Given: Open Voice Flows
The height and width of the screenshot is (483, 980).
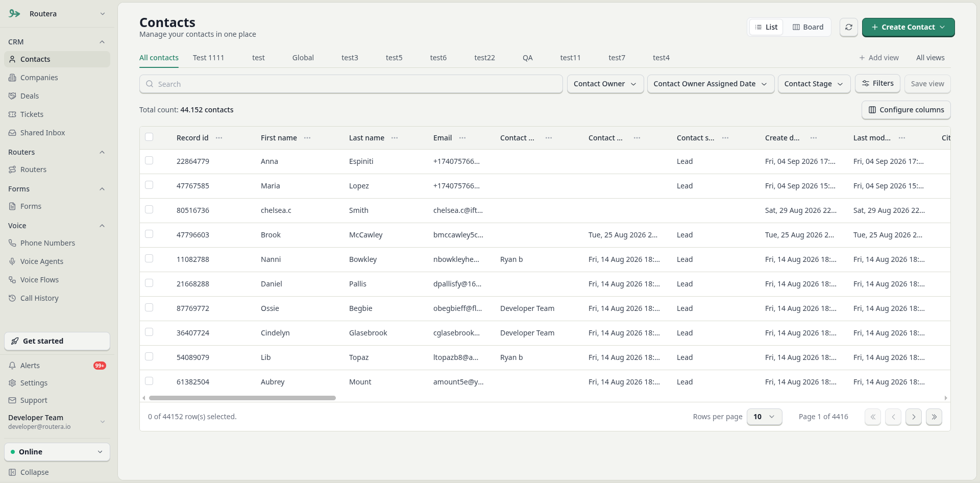Looking at the screenshot, I should (x=57, y=280).
